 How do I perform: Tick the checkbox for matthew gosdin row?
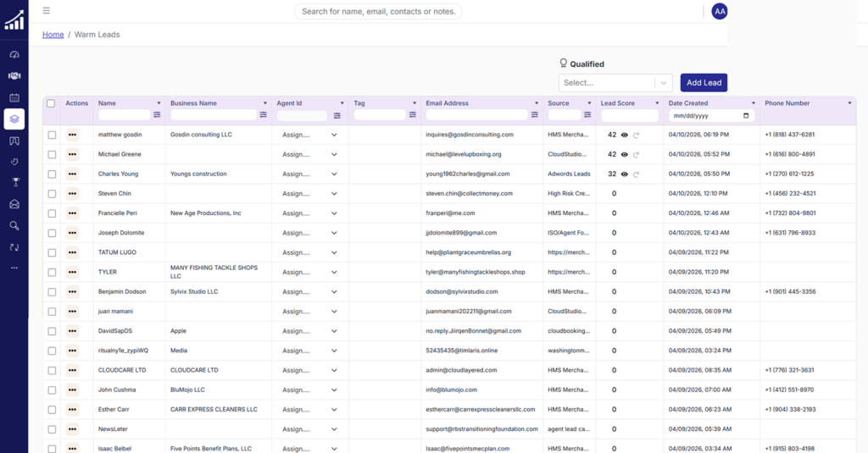click(52, 135)
